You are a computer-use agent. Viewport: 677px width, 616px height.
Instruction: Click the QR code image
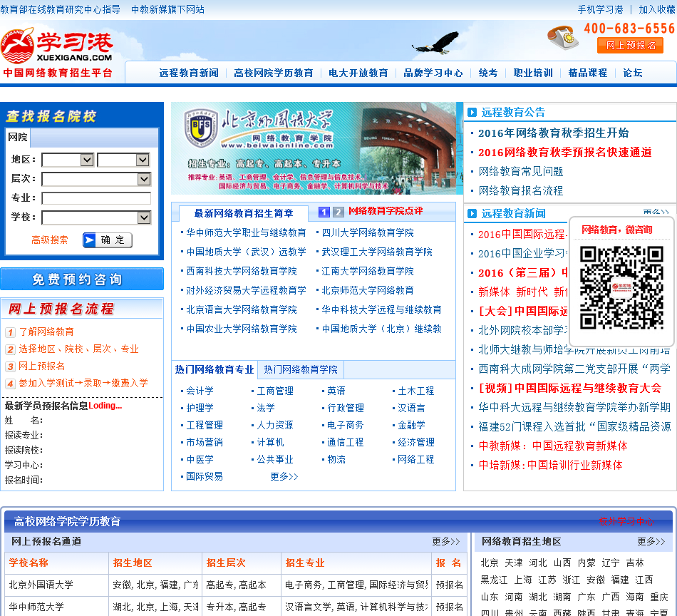point(621,288)
